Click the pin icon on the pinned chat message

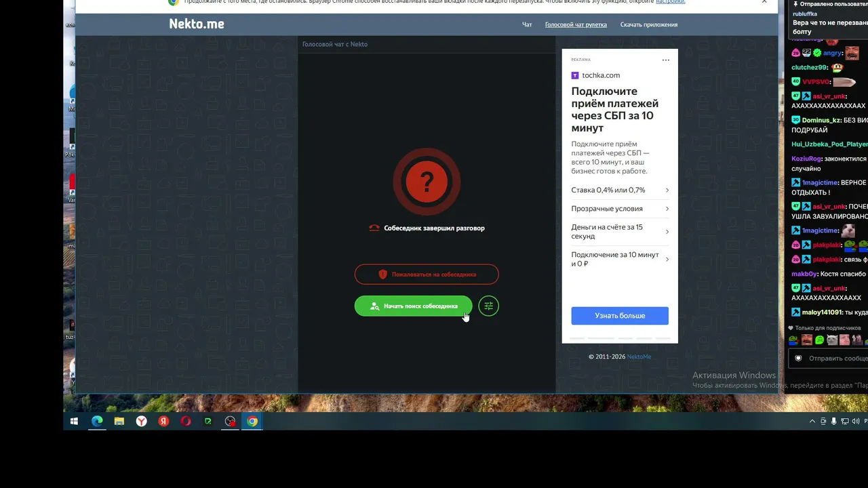click(795, 4)
